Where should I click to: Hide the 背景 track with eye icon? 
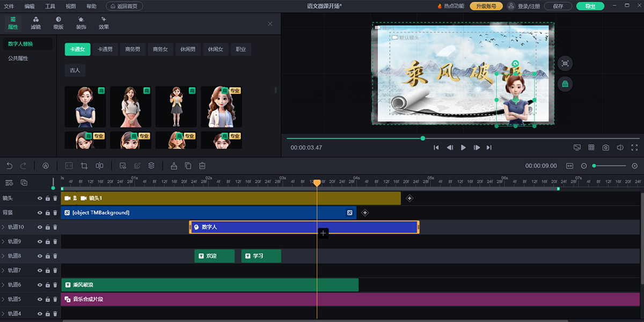tap(40, 213)
